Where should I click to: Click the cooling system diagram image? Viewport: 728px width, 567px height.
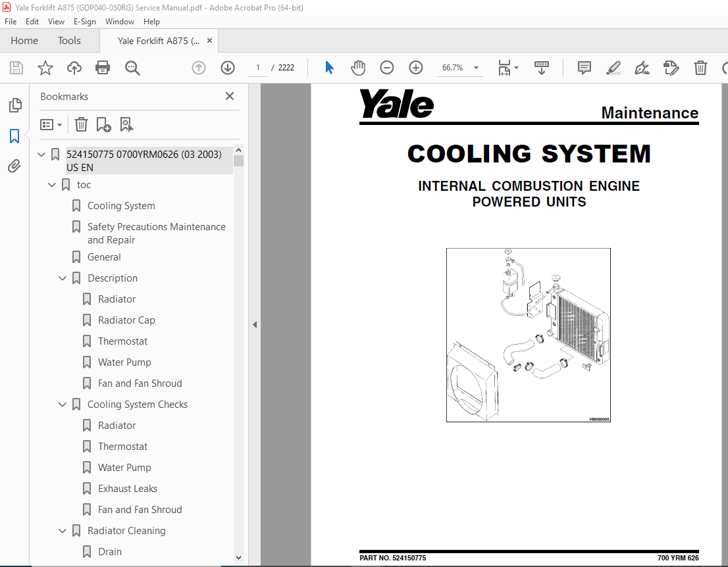529,335
